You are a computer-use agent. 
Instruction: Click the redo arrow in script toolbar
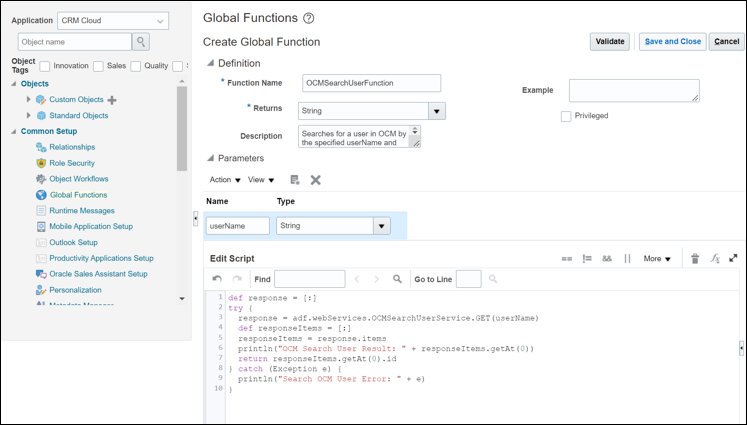coord(237,279)
